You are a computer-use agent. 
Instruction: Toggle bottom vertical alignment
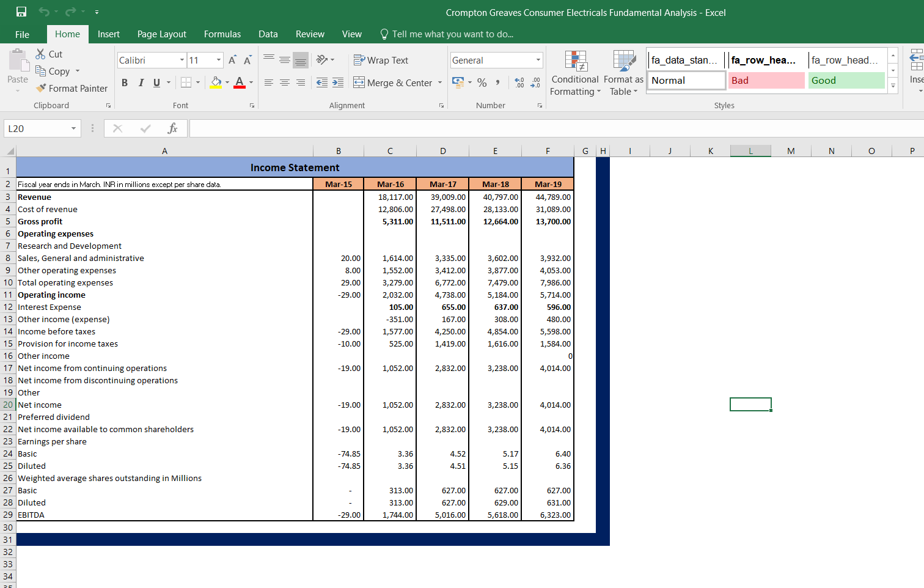click(301, 60)
